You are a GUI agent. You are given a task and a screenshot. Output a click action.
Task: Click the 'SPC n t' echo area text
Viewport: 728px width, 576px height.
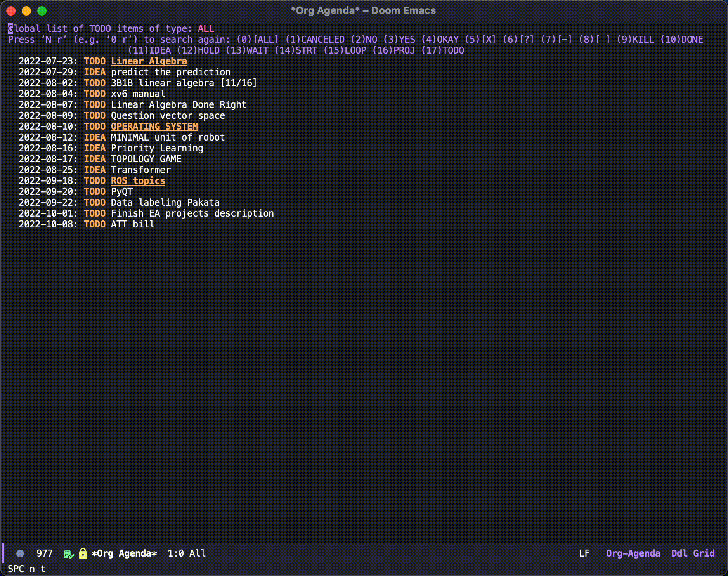click(x=27, y=569)
